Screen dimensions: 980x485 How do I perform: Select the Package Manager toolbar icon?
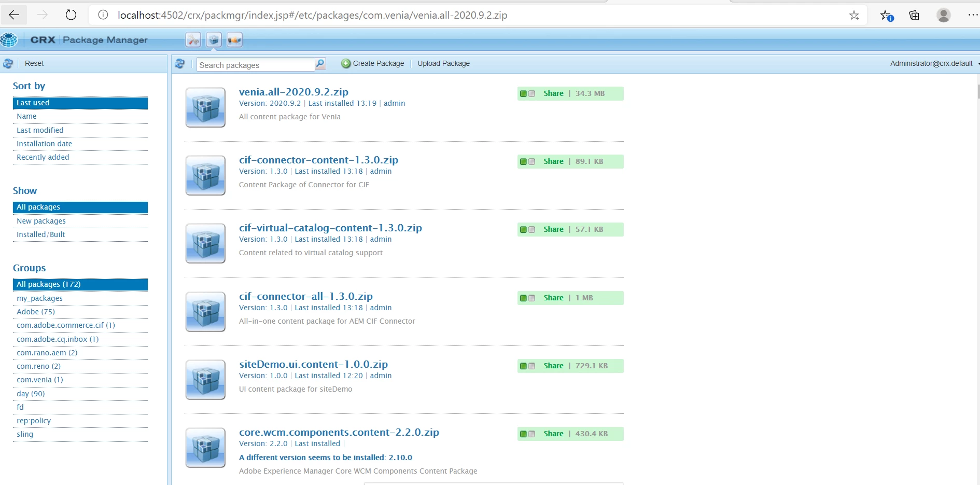click(214, 40)
